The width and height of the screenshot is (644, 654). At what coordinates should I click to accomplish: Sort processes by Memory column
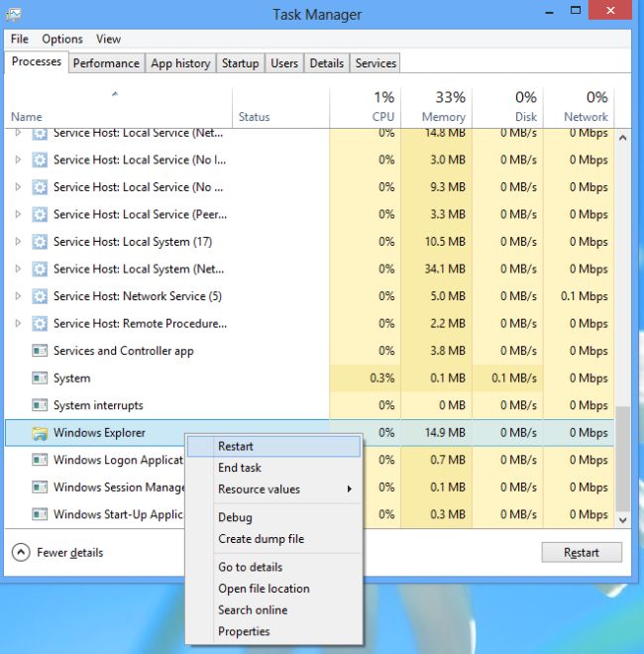point(436,108)
